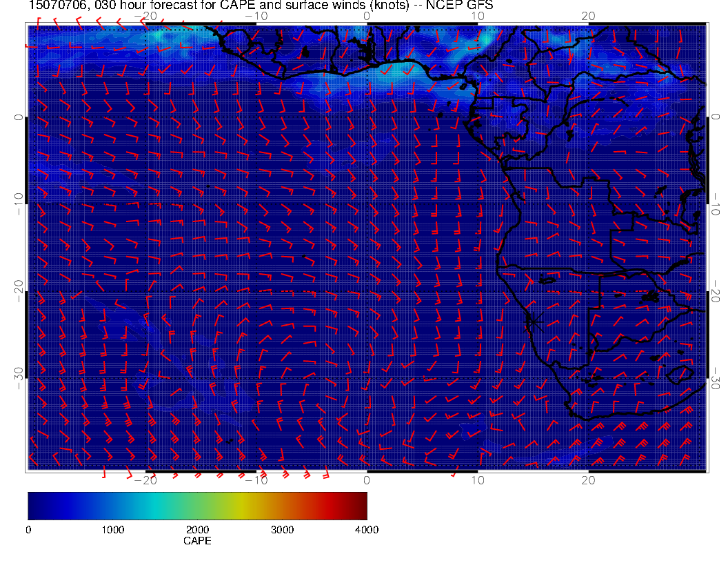This screenshot has width=728, height=563.
Task: Pick the dark red end of the CAPE colorbar
Action: (361, 506)
